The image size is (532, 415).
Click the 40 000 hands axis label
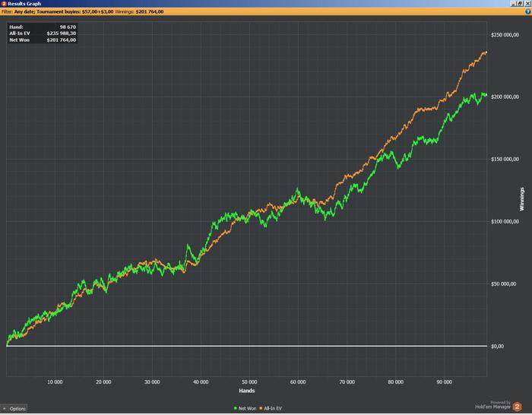[201, 382]
